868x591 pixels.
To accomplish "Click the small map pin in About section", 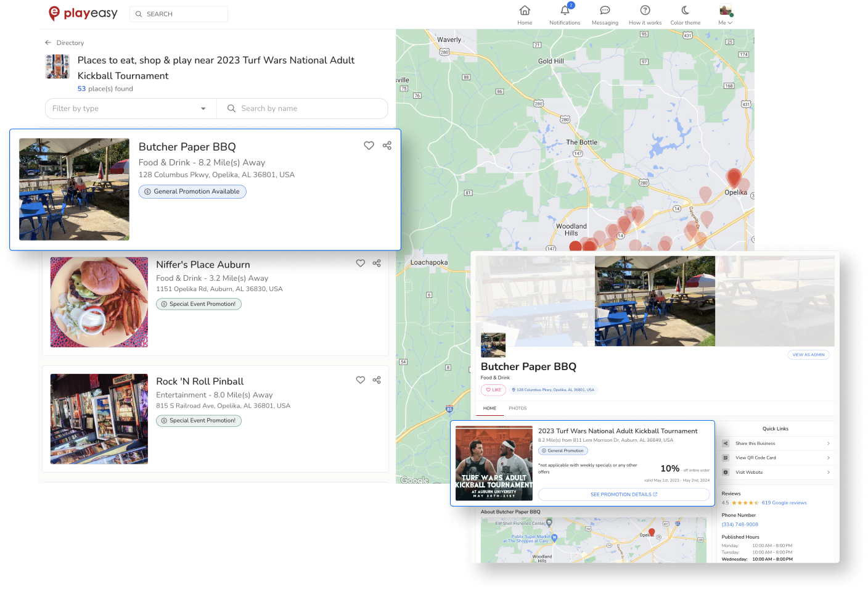I will tap(652, 532).
